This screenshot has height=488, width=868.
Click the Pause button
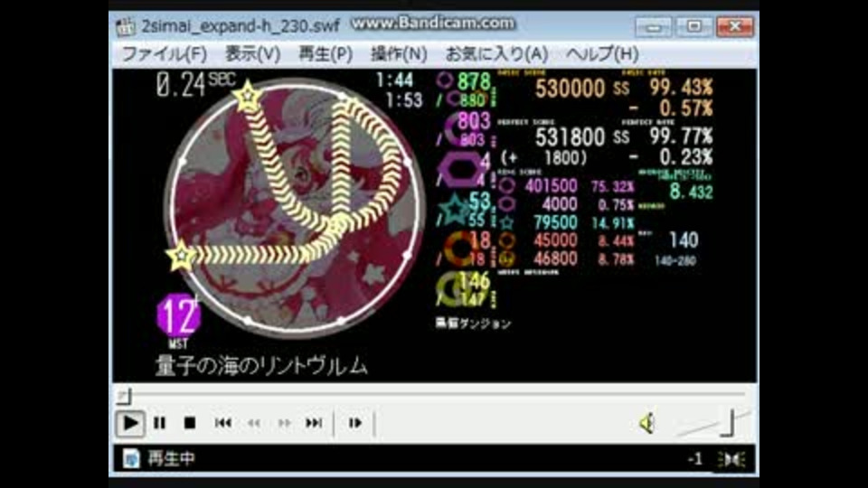coord(159,423)
